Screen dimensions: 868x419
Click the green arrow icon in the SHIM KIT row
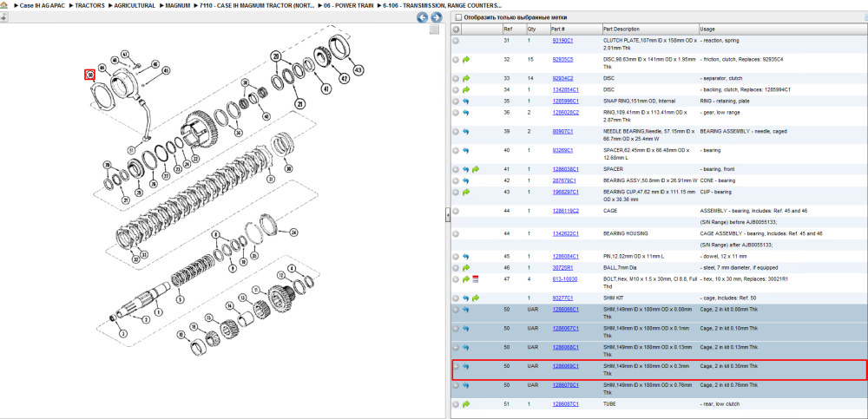[x=476, y=298]
